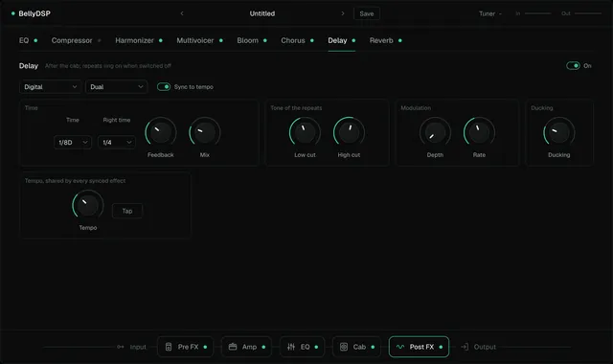Switch to the Harmonizer tab
Screen dimensions: 613x364
[x=134, y=40]
